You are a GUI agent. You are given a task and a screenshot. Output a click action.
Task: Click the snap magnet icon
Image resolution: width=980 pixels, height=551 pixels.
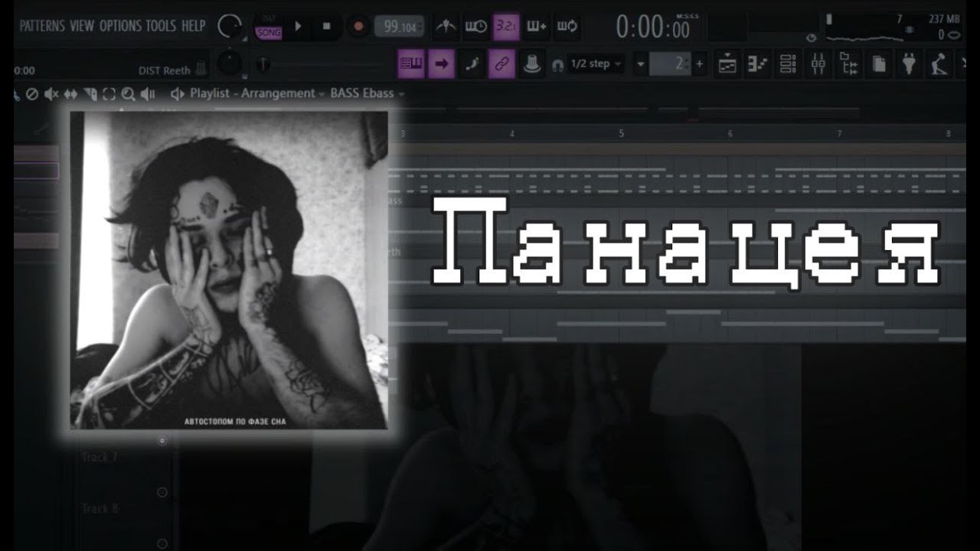(557, 65)
